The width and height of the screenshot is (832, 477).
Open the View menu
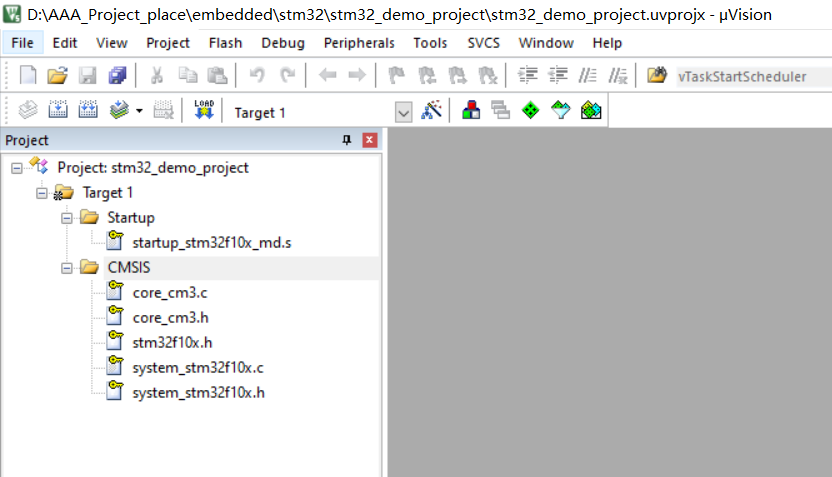coord(111,43)
